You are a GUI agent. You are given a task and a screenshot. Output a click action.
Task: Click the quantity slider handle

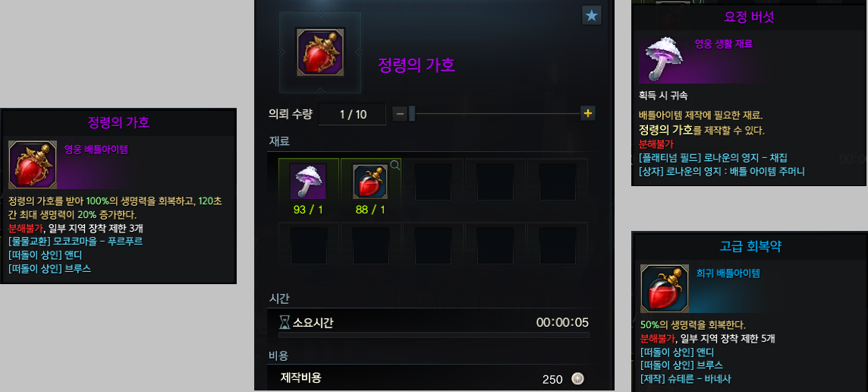click(x=412, y=114)
